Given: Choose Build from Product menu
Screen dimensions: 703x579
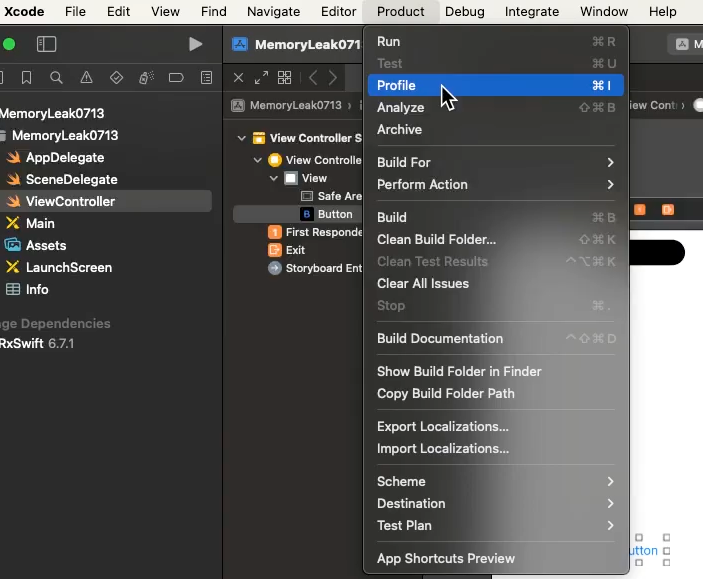Looking at the screenshot, I should click(496, 218).
